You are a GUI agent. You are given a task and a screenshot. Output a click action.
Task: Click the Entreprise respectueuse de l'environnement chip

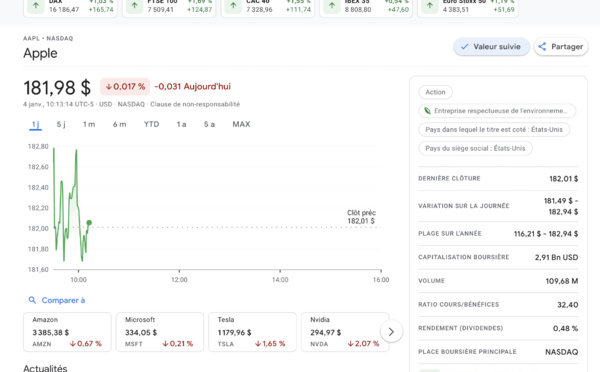point(497,111)
